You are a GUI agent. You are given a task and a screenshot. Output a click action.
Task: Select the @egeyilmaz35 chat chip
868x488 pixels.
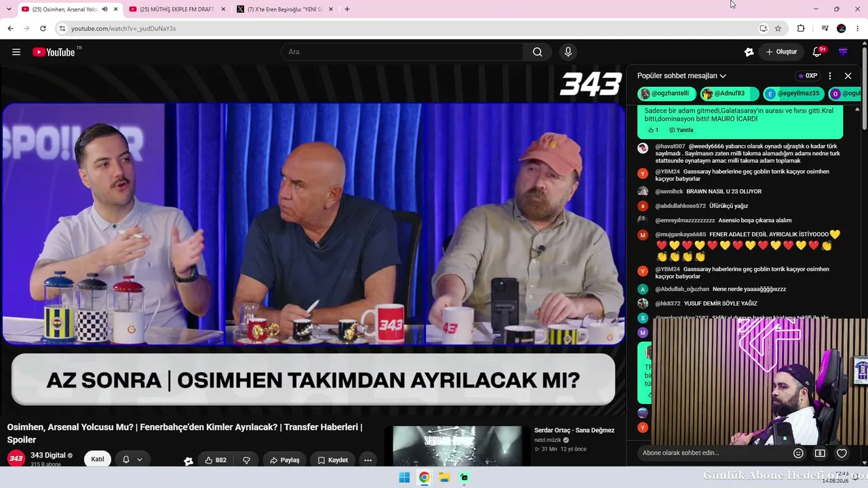tap(793, 94)
